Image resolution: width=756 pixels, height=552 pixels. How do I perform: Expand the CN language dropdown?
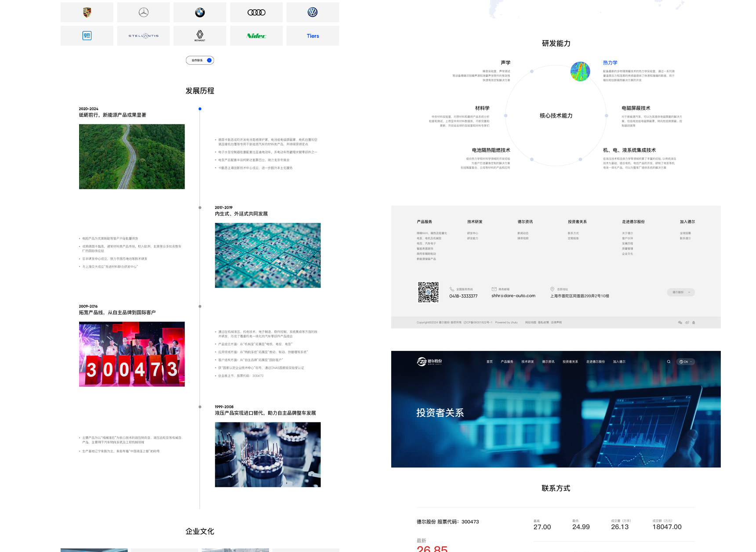tap(686, 362)
